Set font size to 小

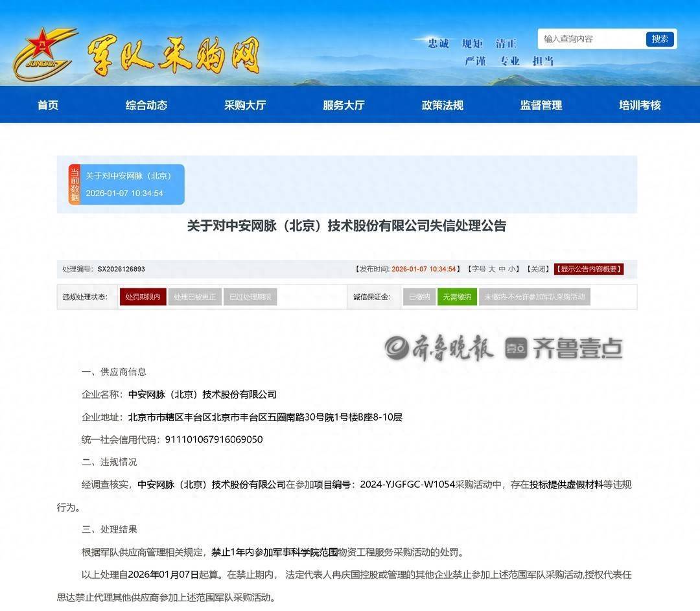pos(512,269)
